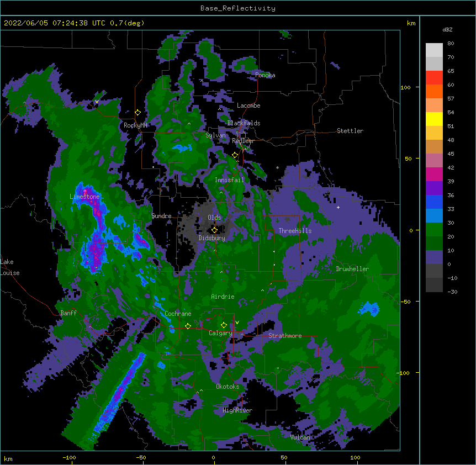Click the Okotoks city label

[x=228, y=387]
